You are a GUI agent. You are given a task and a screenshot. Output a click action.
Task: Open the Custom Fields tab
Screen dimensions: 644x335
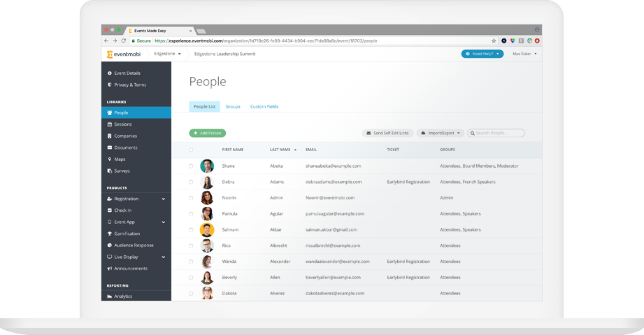click(x=264, y=106)
